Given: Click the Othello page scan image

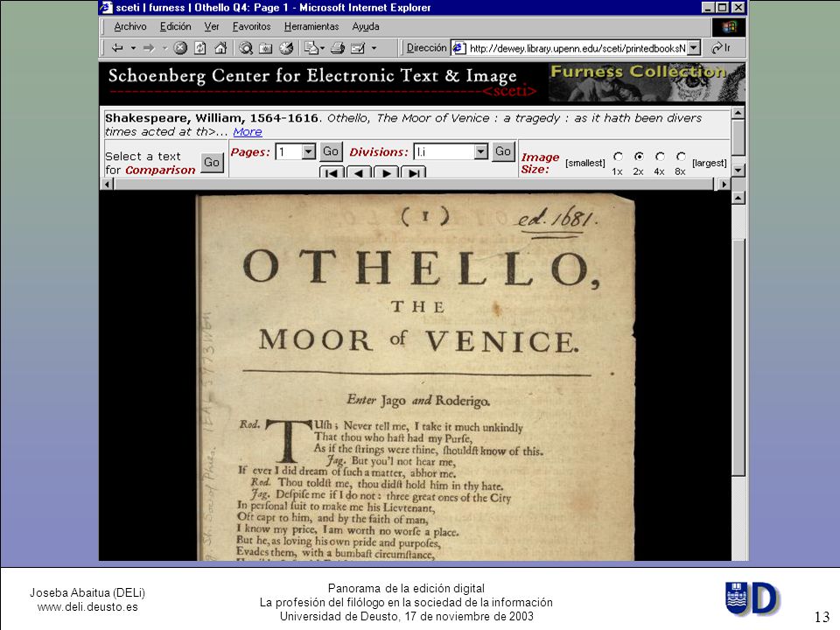Looking at the screenshot, I should 416,378.
